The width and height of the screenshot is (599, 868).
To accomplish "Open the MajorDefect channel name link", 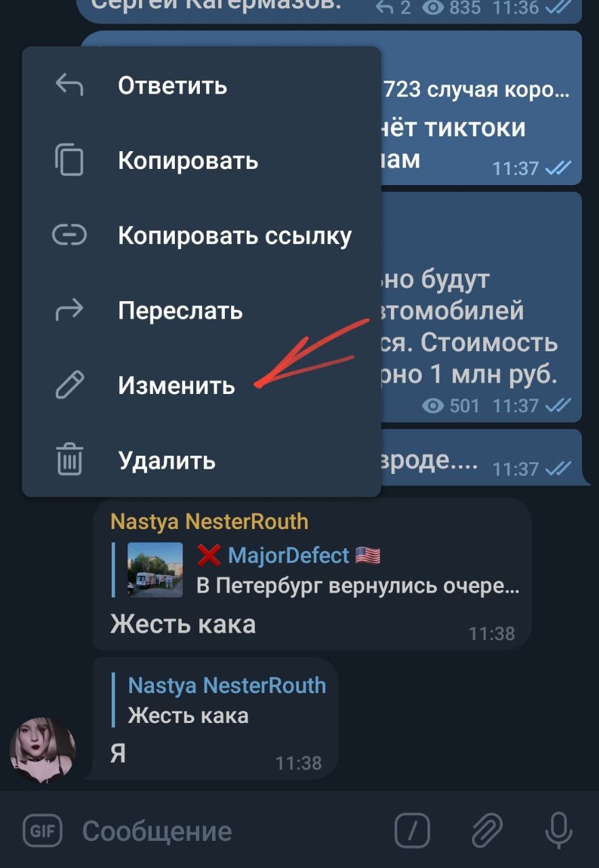I will (x=289, y=555).
